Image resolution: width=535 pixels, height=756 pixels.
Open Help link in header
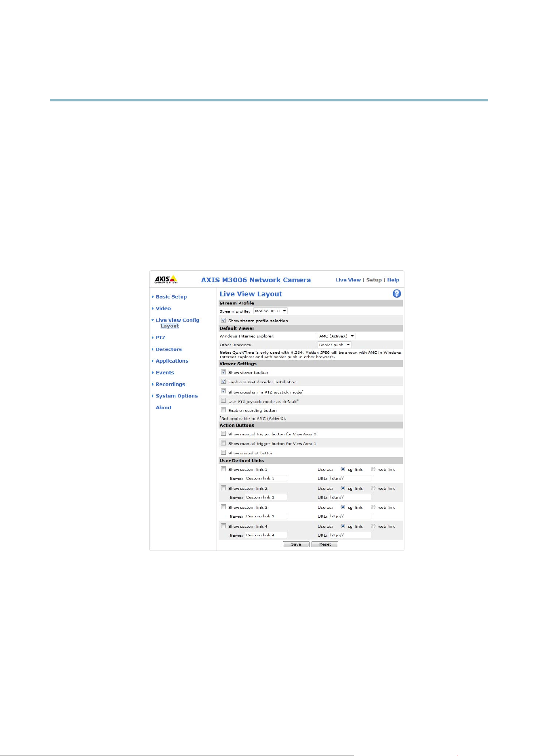tap(393, 280)
